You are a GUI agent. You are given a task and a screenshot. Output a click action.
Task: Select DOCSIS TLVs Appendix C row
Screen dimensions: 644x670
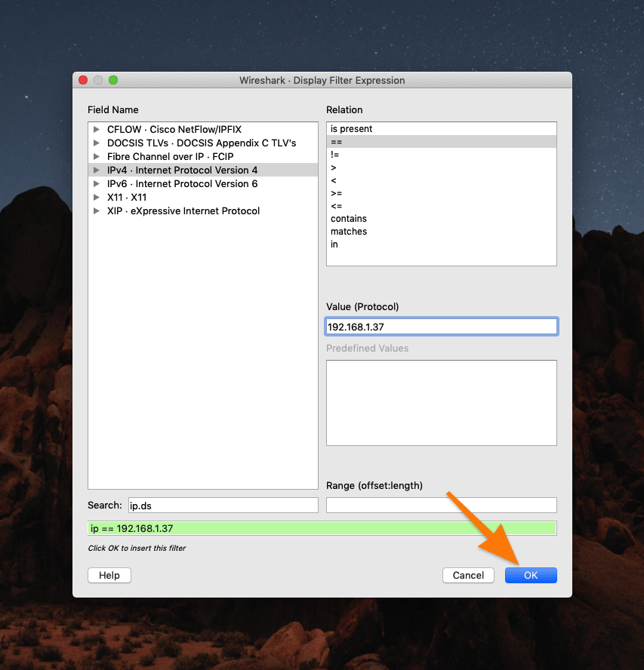tap(203, 143)
